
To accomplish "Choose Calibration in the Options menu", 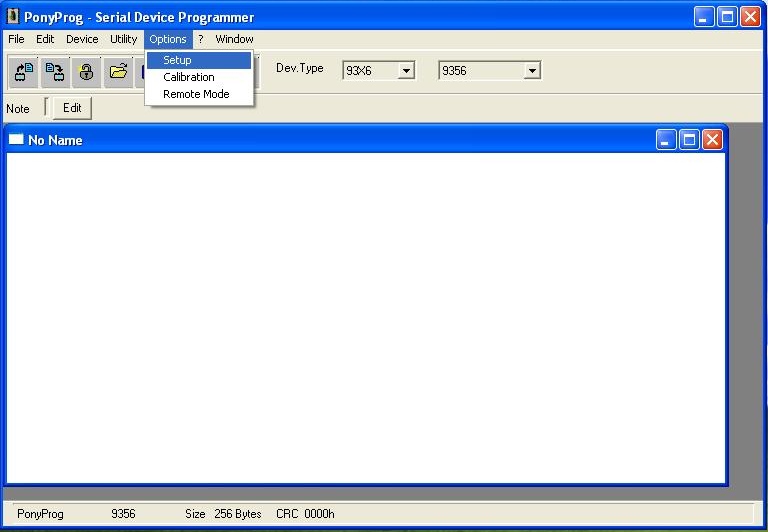I will [x=199, y=77].
